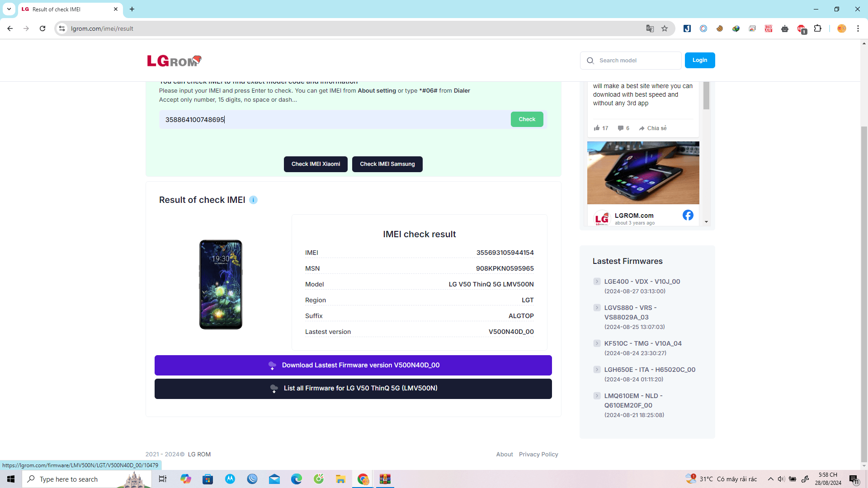Viewport: 868px width, 488px height.
Task: Open a new browser tab
Action: coord(132,9)
